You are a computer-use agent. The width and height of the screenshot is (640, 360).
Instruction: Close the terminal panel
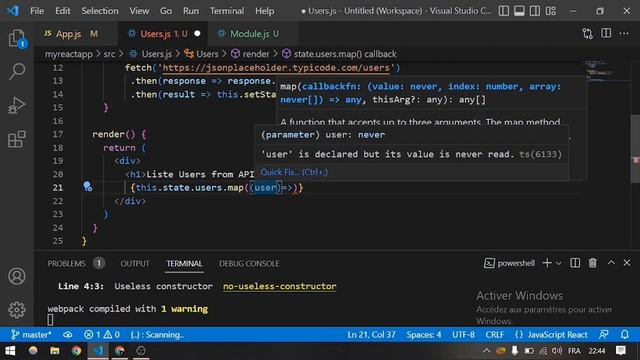coord(627,263)
